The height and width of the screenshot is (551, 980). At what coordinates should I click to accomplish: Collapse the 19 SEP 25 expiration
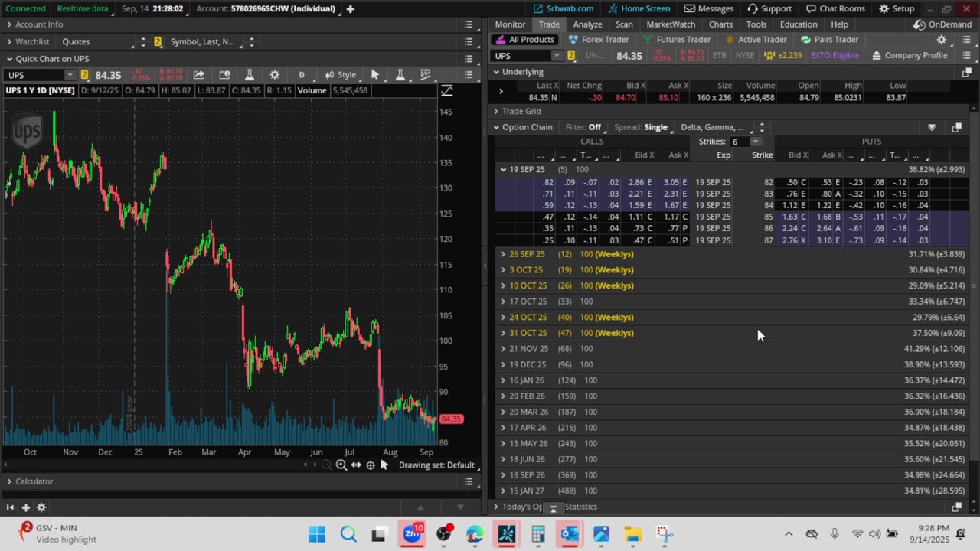click(x=503, y=170)
